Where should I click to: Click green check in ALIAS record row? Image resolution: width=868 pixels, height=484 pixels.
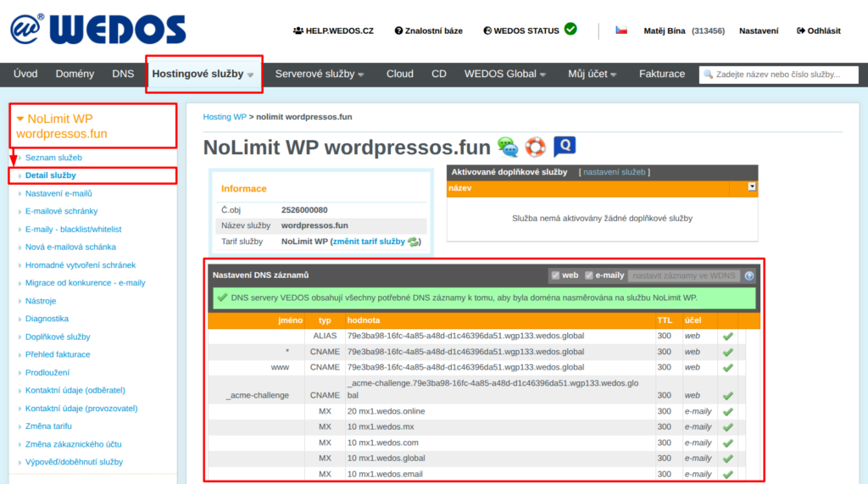pos(728,337)
